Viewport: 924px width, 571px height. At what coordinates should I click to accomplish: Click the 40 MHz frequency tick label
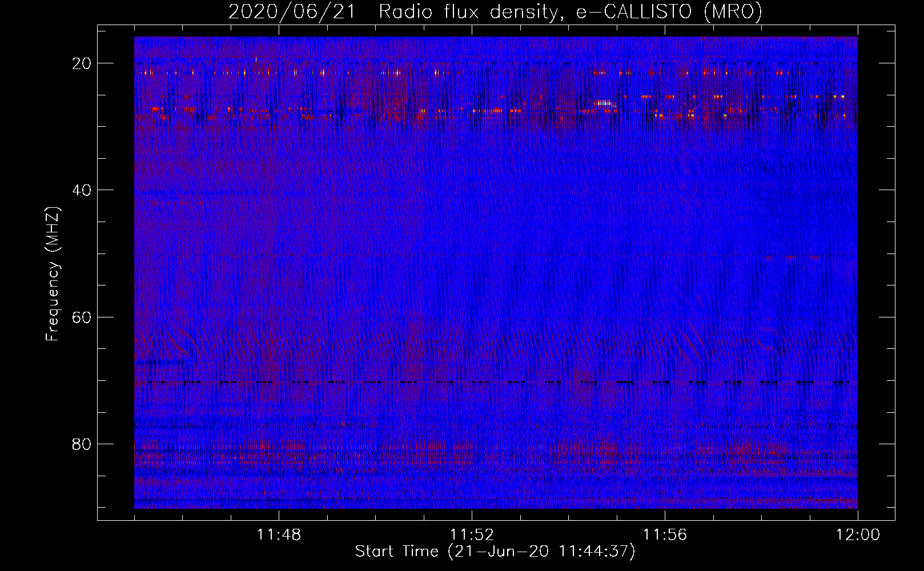click(82, 190)
